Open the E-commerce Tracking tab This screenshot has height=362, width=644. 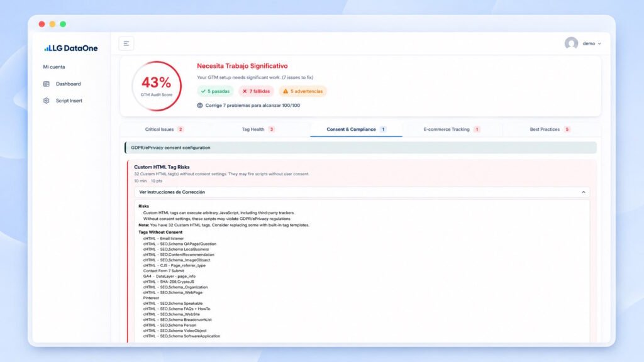(x=452, y=129)
